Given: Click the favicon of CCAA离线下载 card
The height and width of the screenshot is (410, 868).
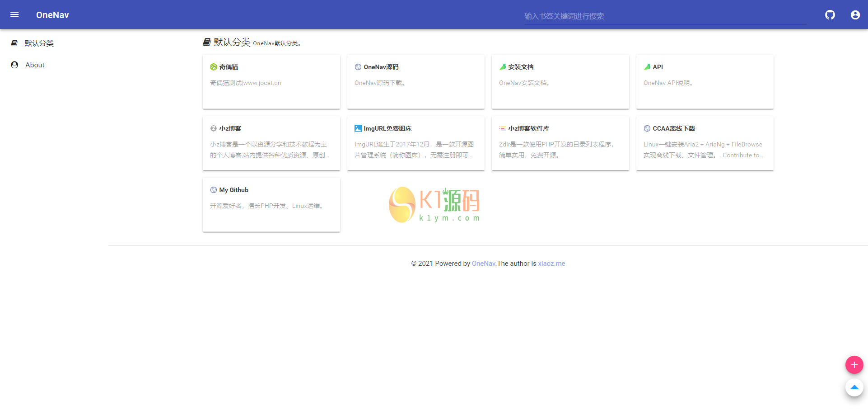Looking at the screenshot, I should (647, 128).
